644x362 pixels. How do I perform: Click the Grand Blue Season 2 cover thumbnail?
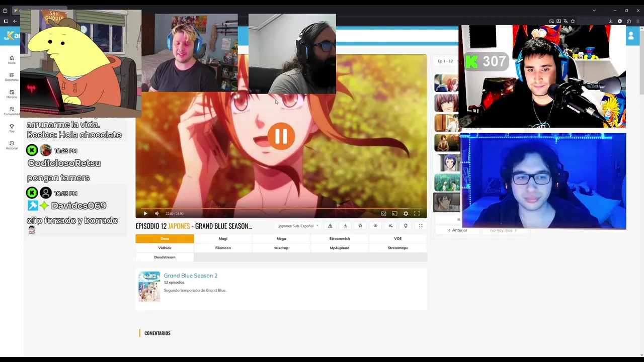point(149,287)
